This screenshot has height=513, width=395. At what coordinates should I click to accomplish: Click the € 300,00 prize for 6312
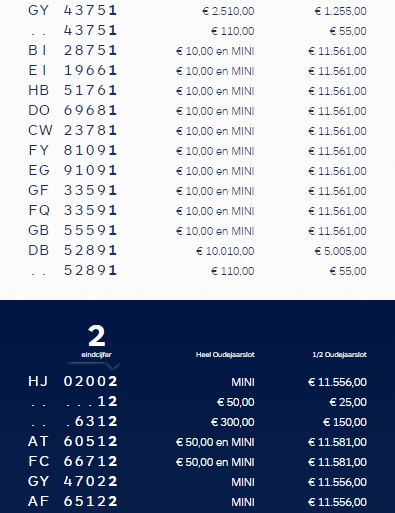pos(233,422)
